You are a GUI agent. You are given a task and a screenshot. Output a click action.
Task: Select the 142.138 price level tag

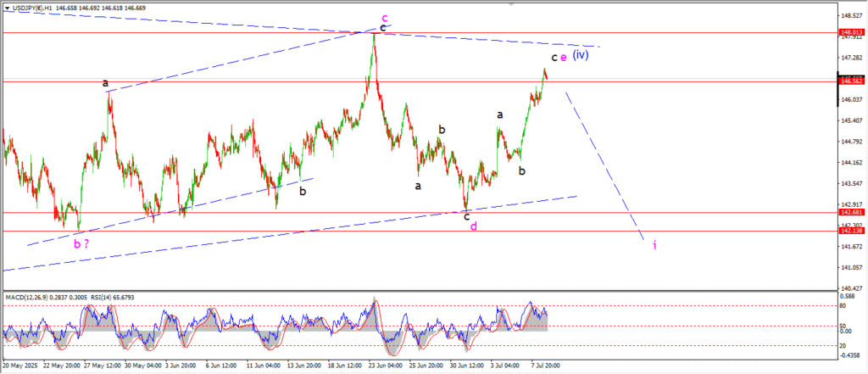pos(851,231)
